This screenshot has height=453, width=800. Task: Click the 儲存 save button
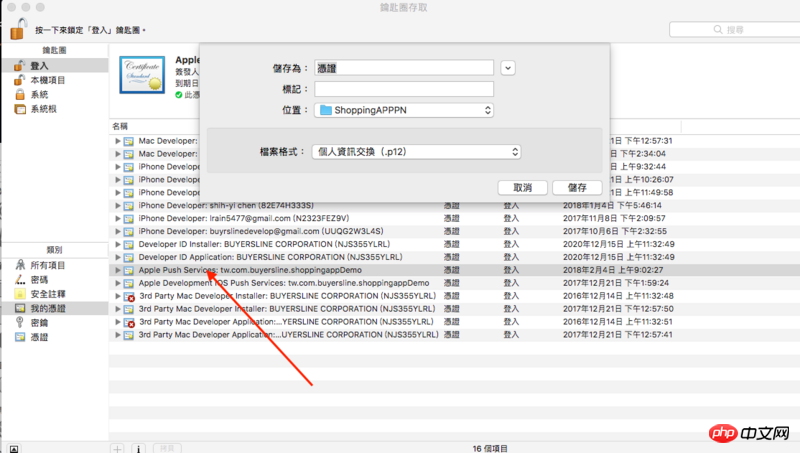(577, 188)
